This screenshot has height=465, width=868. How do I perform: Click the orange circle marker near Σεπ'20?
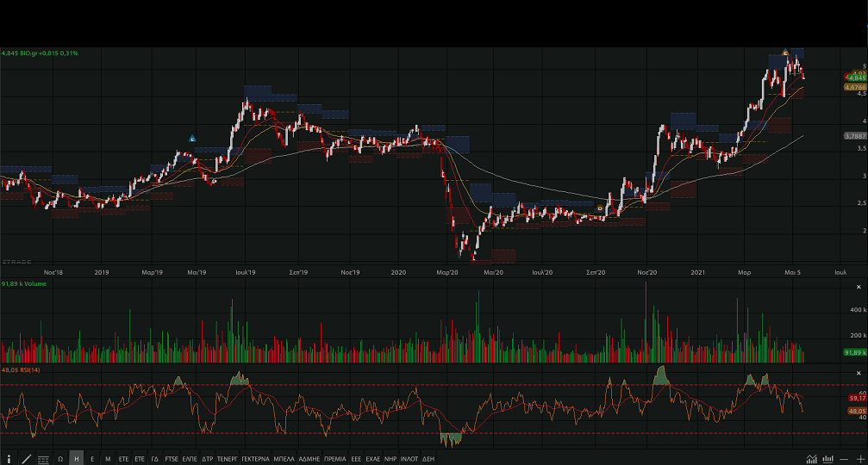coord(601,208)
